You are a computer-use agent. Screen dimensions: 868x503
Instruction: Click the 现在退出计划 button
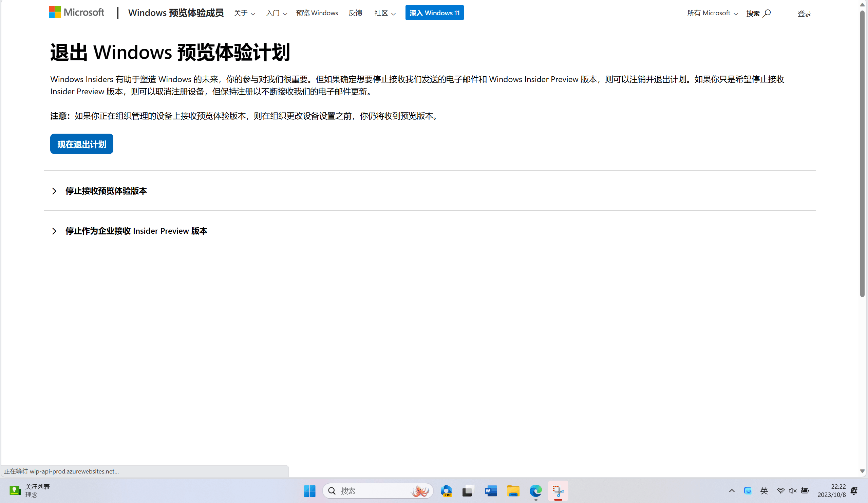[82, 144]
